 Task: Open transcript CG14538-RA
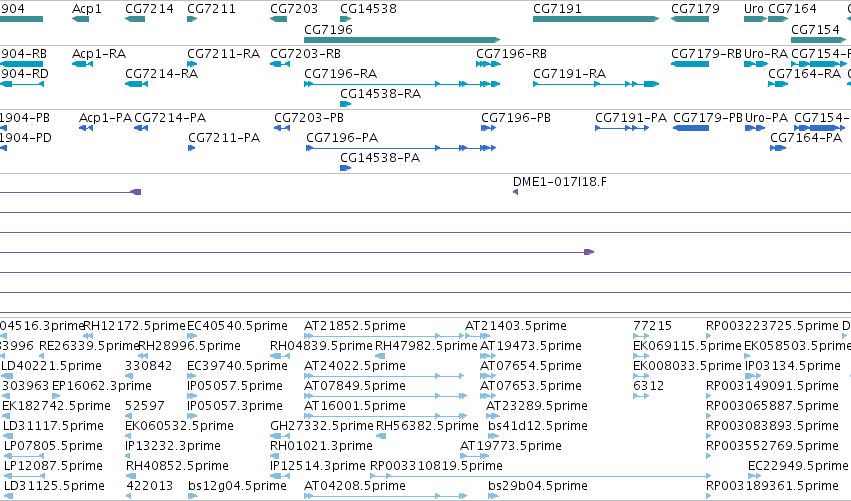[x=380, y=94]
